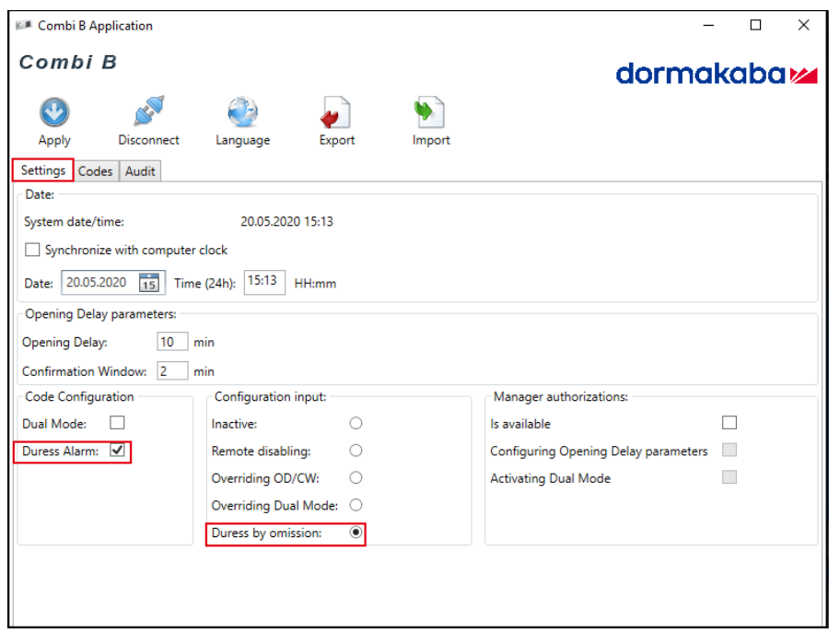Screen dimensions: 840x633
Task: Open the Audit tab
Action: click(x=140, y=171)
